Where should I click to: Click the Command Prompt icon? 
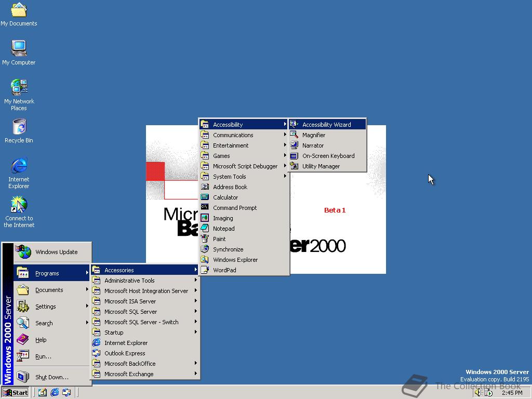click(205, 207)
